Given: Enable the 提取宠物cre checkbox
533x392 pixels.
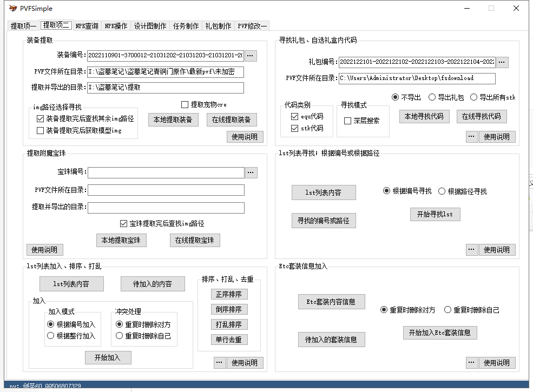Looking at the screenshot, I should point(185,104).
